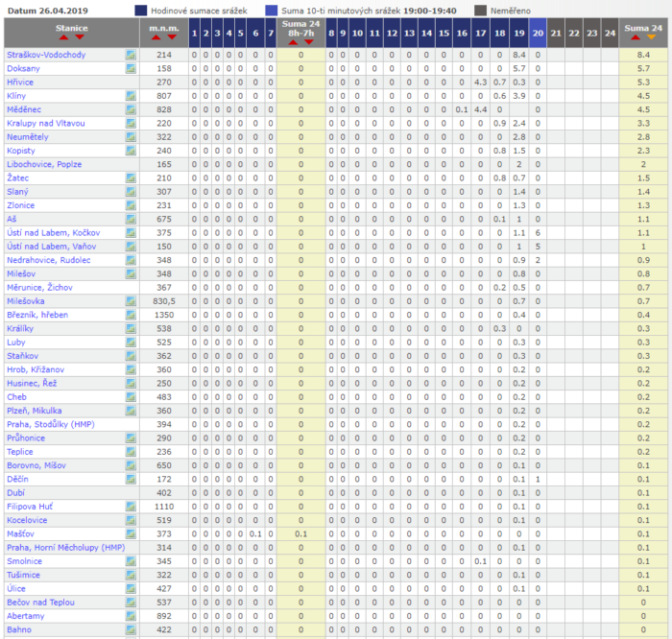Viewport: 672px width, 639px height.
Task: Open the Hřivice station link
Action: point(20,83)
